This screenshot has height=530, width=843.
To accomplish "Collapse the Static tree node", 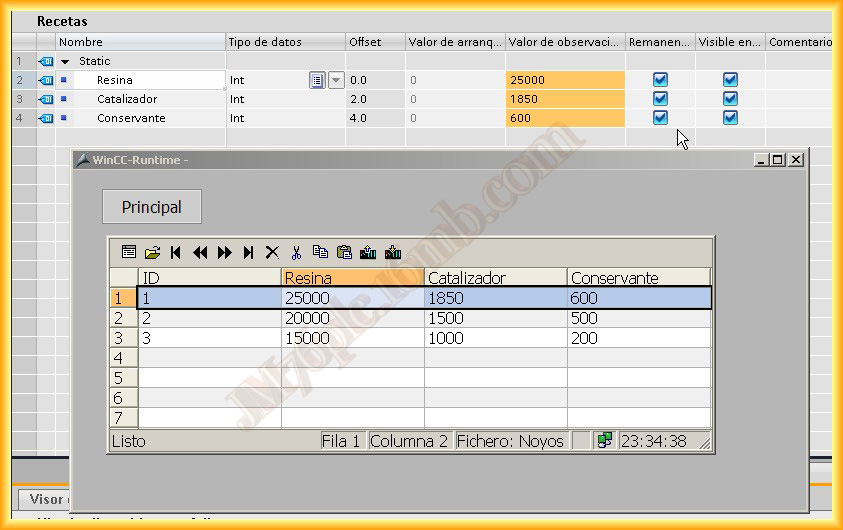I will (65, 61).
